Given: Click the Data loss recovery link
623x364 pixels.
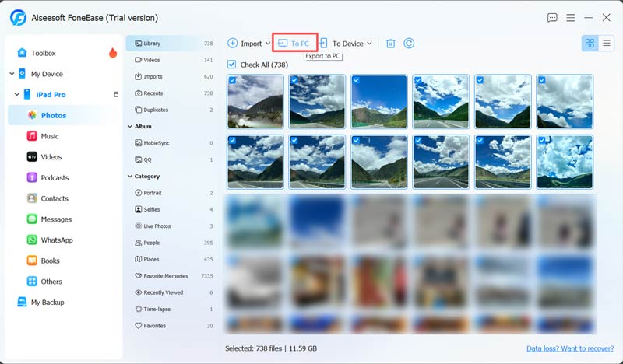Looking at the screenshot, I should click(x=570, y=348).
